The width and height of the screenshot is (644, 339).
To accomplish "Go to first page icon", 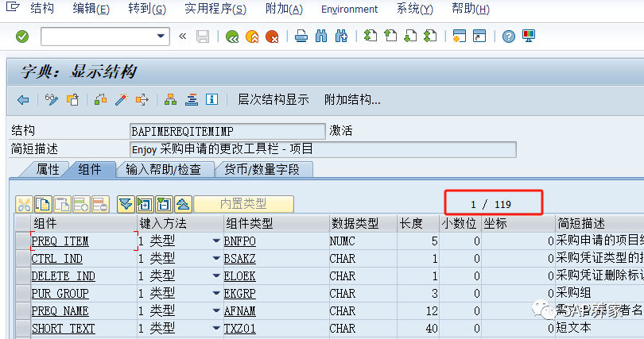I will click(x=370, y=36).
